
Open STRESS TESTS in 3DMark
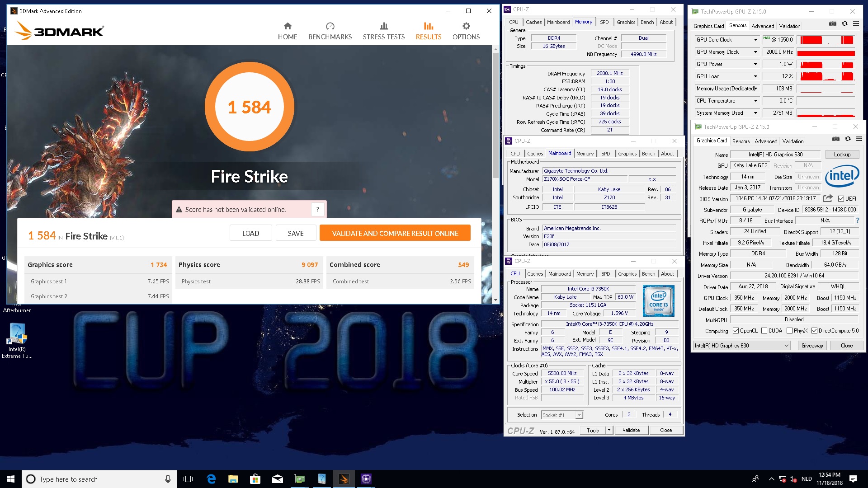(x=384, y=31)
